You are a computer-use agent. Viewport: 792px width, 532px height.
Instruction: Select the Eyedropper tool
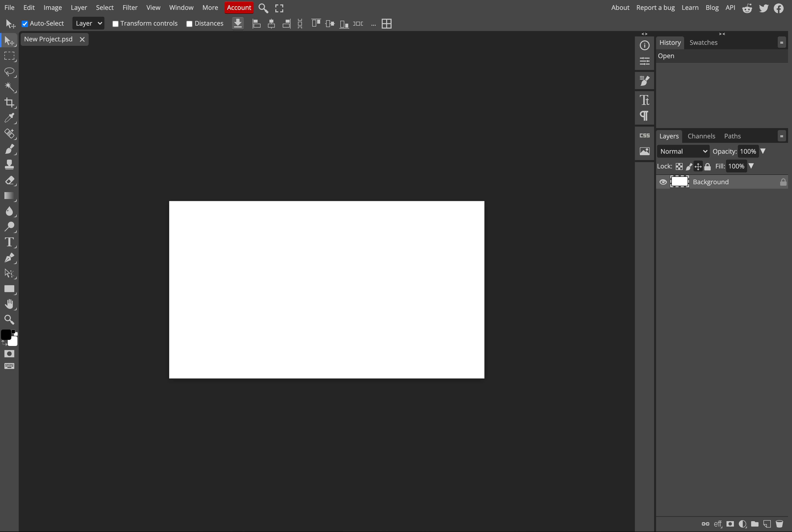(10, 118)
